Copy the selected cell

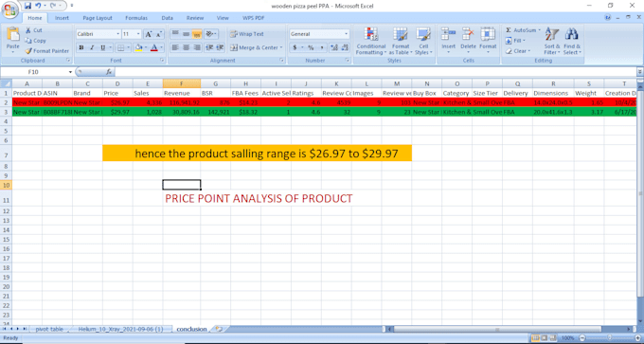tap(35, 41)
